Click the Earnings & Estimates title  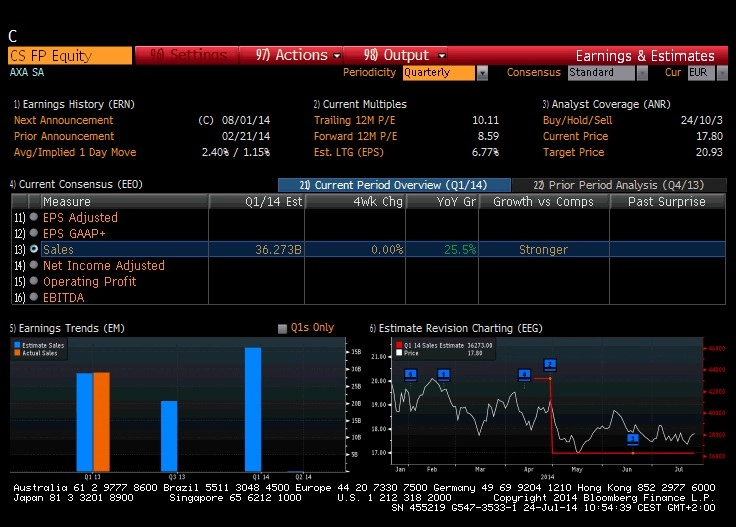[645, 56]
